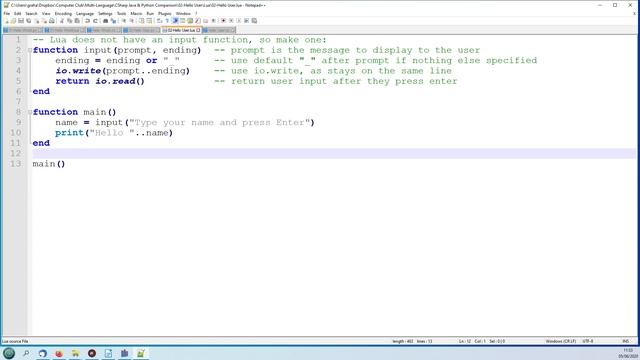Open the Run menu
Image resolution: width=640 pixels, height=360 pixels.
(x=150, y=13)
